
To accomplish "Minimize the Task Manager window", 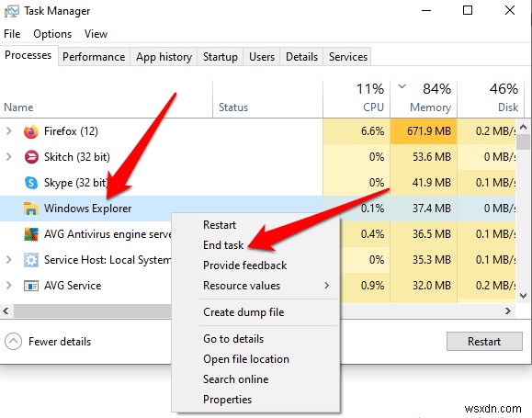I will [x=426, y=10].
